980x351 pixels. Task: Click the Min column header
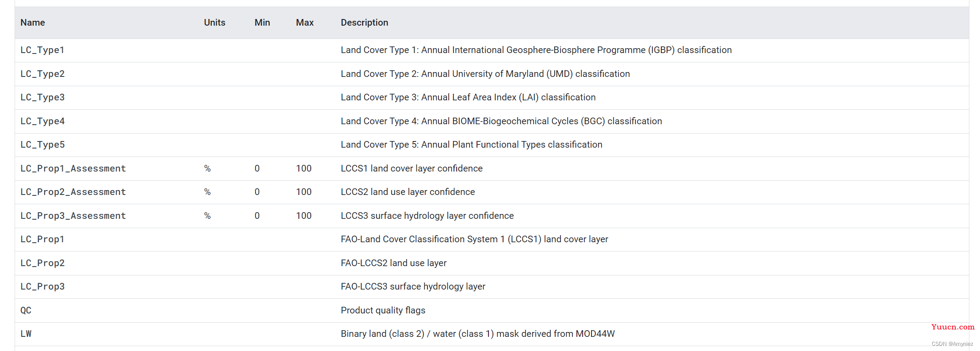pyautogui.click(x=262, y=23)
